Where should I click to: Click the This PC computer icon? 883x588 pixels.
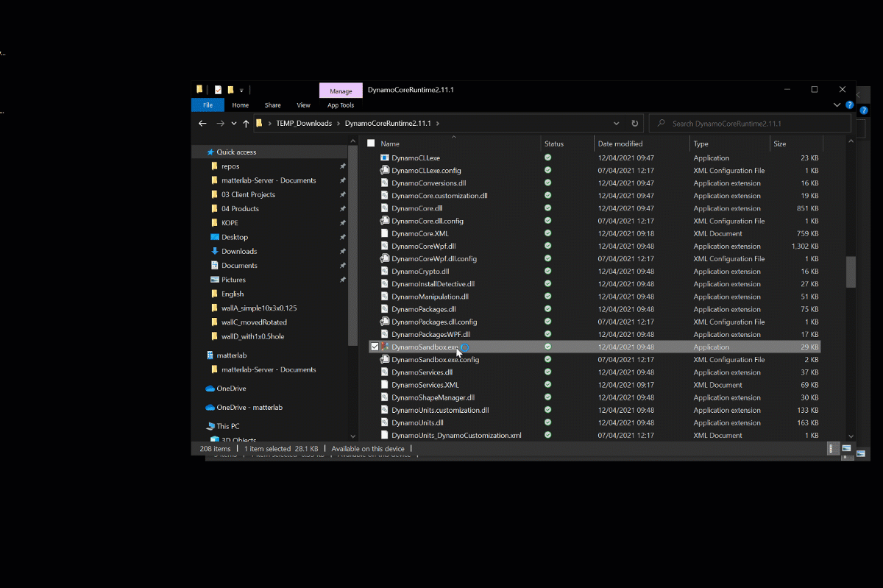point(210,426)
